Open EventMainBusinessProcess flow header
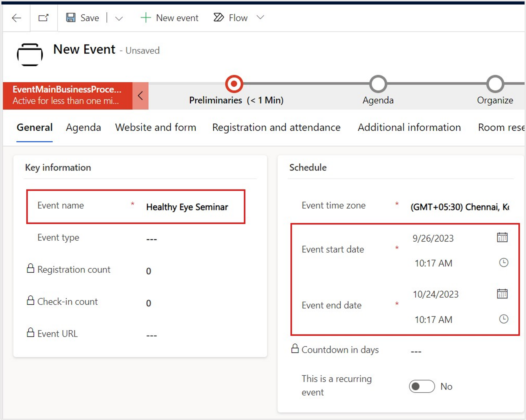This screenshot has height=420, width=526. [x=68, y=96]
